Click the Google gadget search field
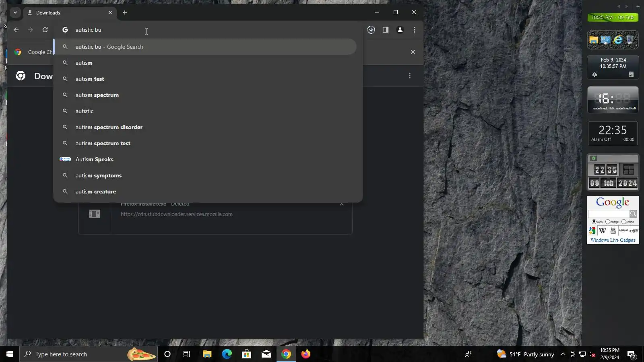Image resolution: width=644 pixels, height=362 pixels. coord(609,214)
